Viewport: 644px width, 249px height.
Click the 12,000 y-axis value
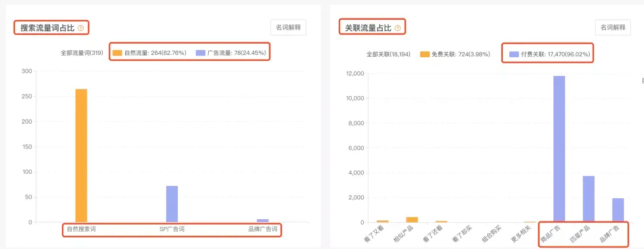tap(355, 73)
